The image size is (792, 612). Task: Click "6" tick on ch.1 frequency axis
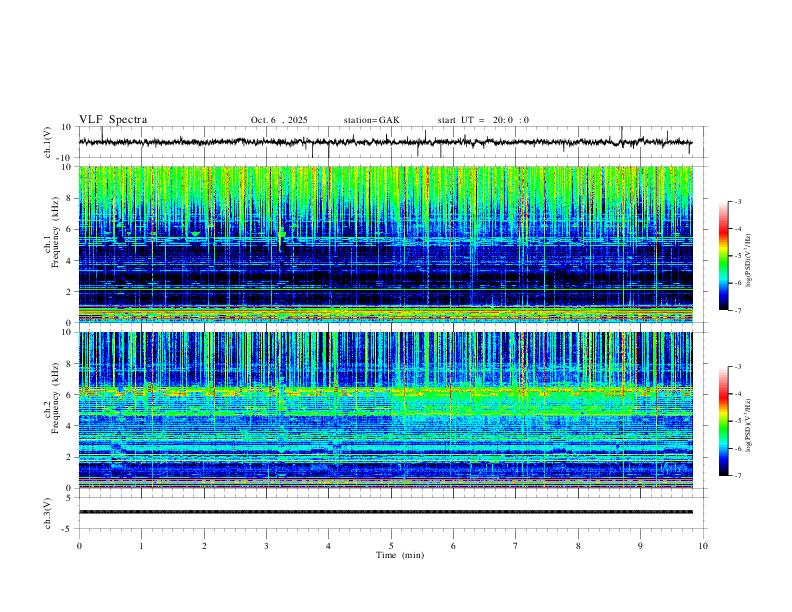click(69, 229)
